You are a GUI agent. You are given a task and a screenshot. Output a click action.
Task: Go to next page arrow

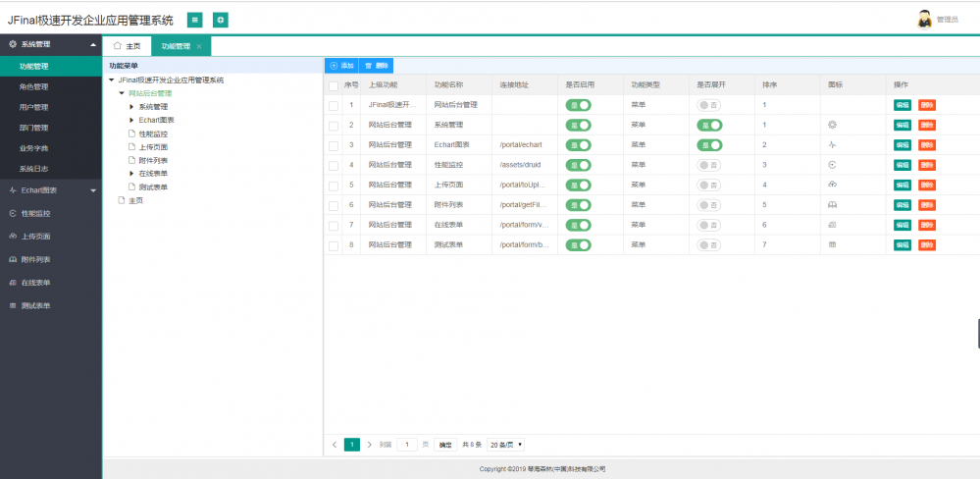click(x=370, y=445)
